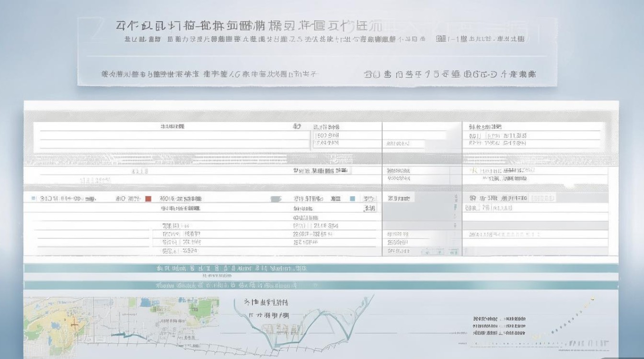Switch to the teal banner section above the map
The image size is (644, 359).
click(x=322, y=268)
